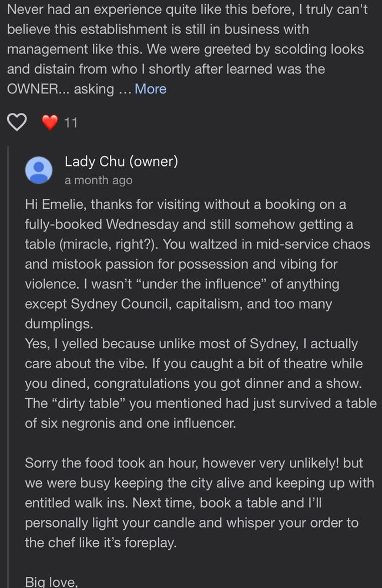This screenshot has height=588, width=382.
Task: Tap the outlined heart like icon
Action: point(17,122)
